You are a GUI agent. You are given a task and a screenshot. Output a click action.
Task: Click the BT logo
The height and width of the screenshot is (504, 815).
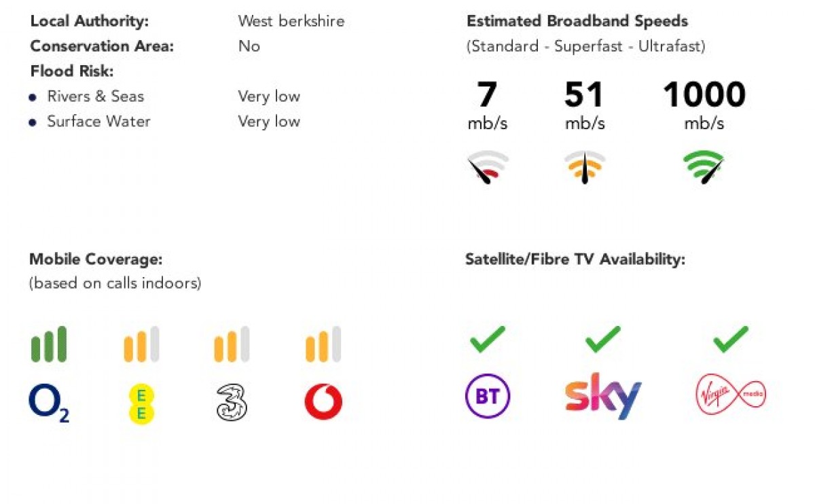point(488,396)
